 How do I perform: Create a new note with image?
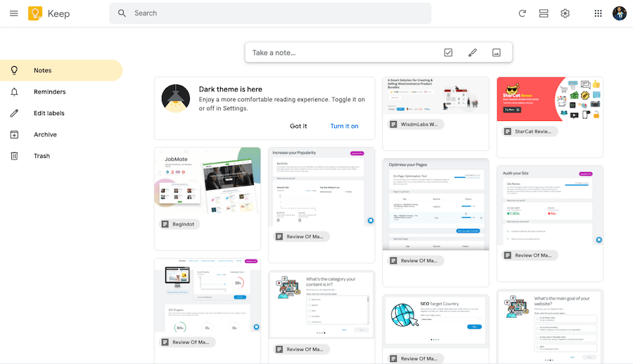click(x=497, y=53)
